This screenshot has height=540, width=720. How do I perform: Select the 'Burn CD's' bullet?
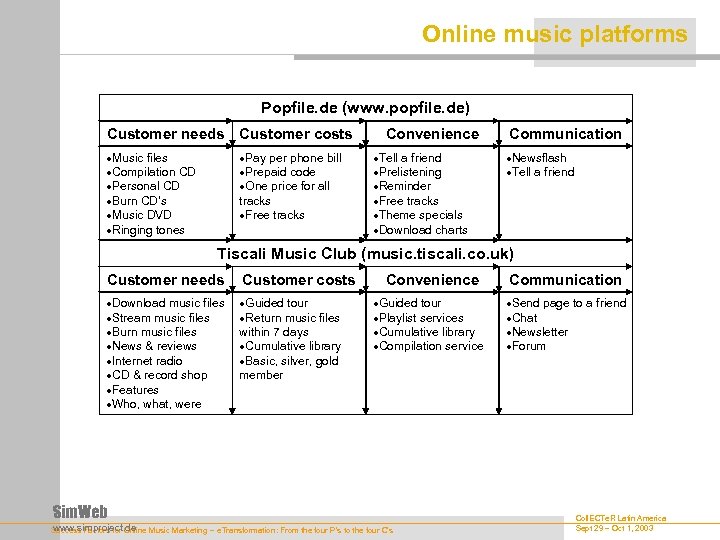pyautogui.click(x=136, y=201)
